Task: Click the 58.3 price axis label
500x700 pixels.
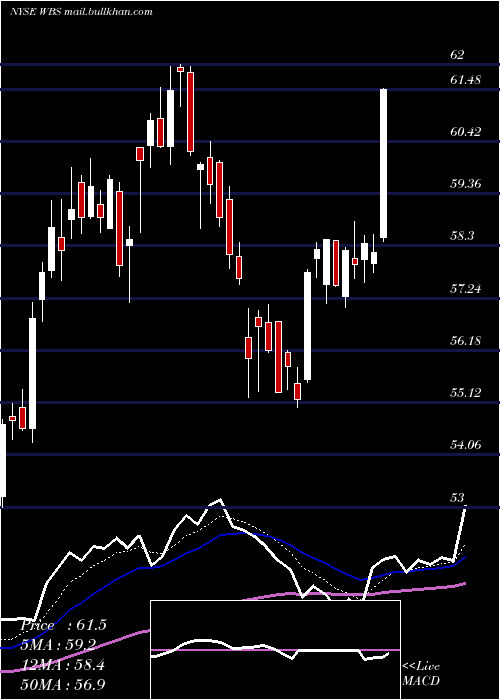Action: pos(462,236)
